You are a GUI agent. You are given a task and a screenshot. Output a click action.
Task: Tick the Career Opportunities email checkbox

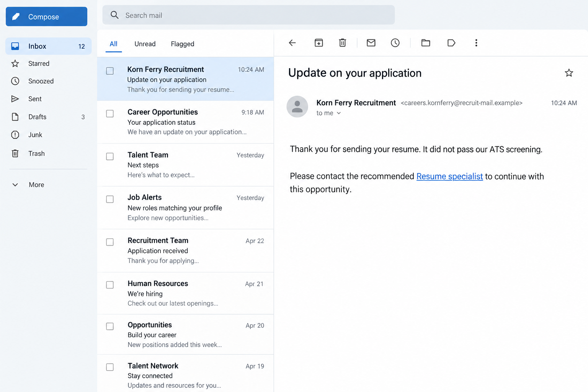[110, 114]
